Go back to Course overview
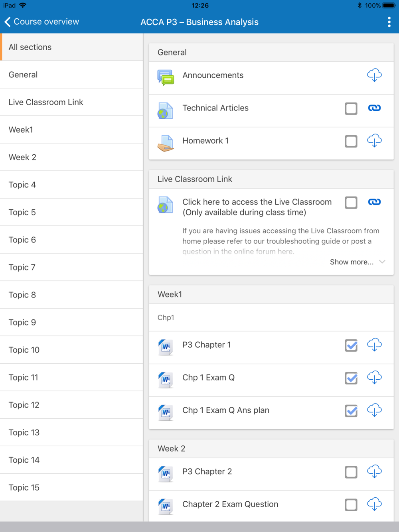Viewport: 399px width, 532px height. (42, 22)
